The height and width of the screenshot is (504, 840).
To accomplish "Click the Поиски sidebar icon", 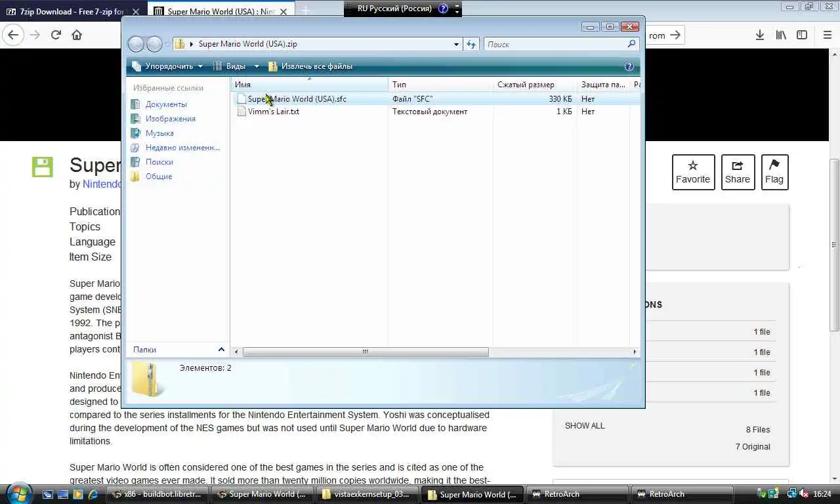I will [135, 162].
